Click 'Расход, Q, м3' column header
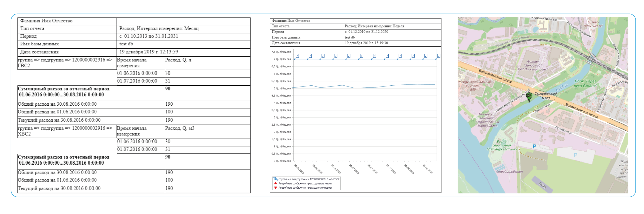644x214 pixels. (x=180, y=128)
